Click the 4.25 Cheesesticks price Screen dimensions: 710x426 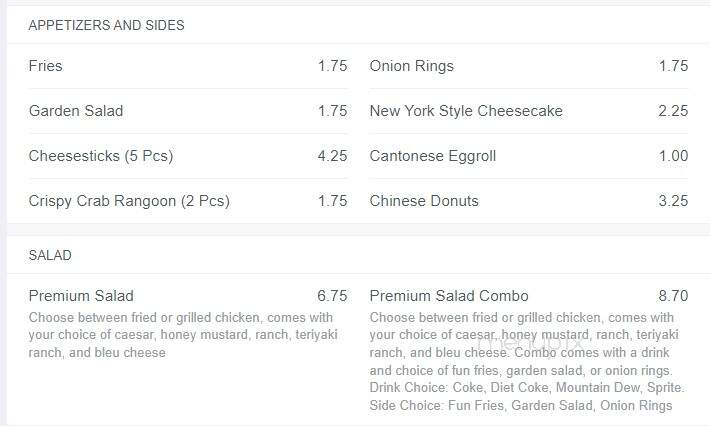click(332, 156)
